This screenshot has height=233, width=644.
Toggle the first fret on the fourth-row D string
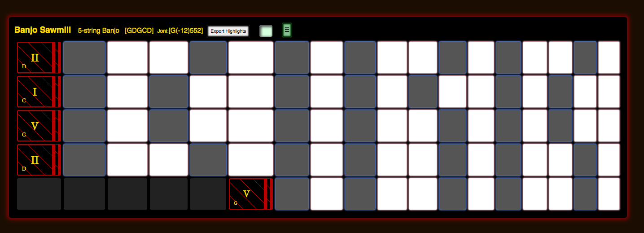84,160
